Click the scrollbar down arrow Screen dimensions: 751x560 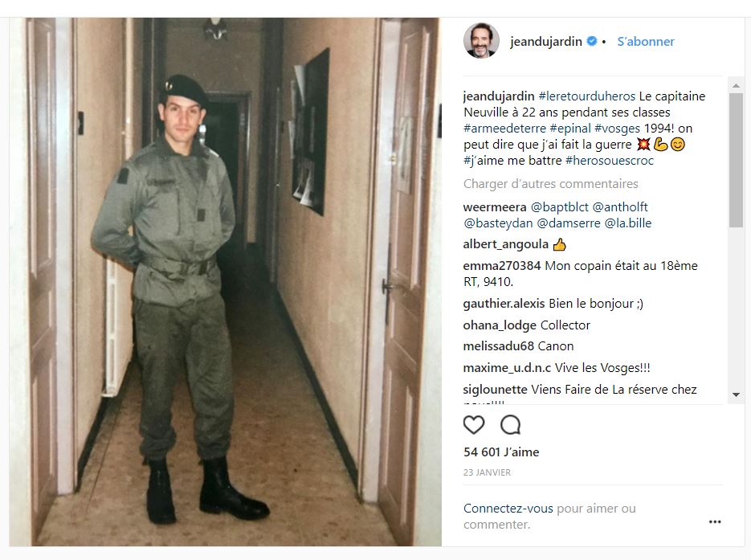[736, 394]
